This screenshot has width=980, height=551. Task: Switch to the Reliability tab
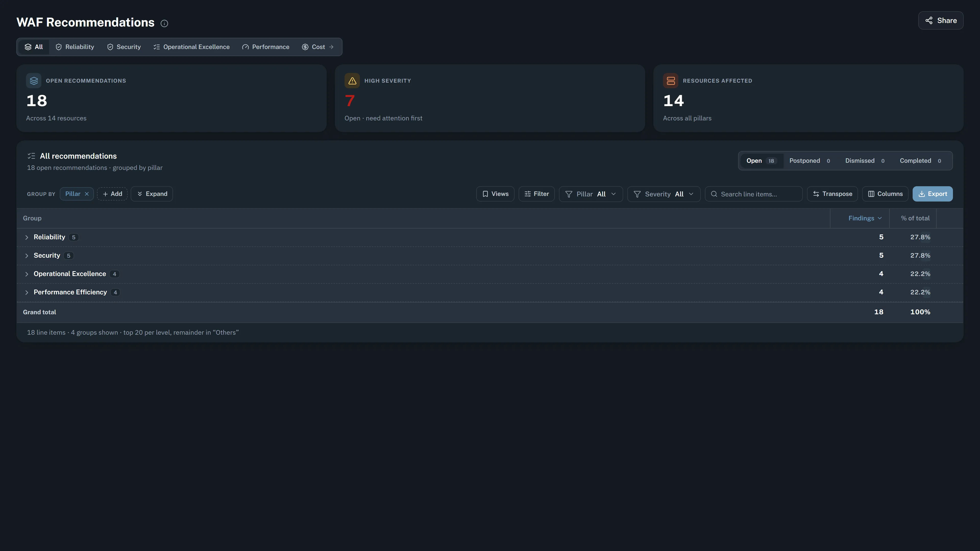(75, 47)
